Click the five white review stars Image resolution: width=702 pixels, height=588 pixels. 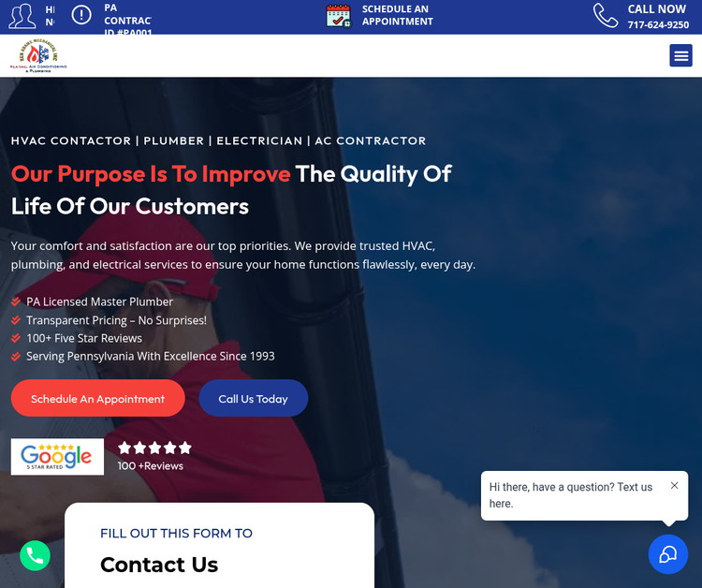154,448
